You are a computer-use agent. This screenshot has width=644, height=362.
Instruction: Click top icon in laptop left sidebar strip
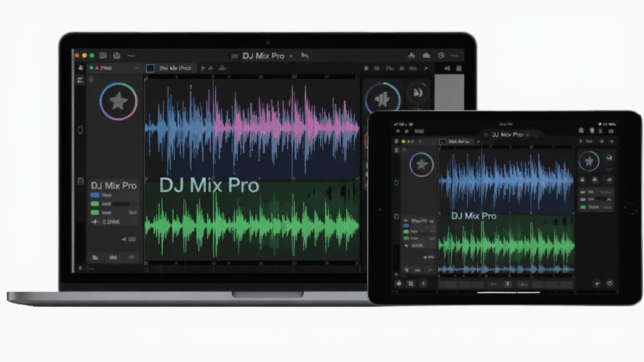80,68
